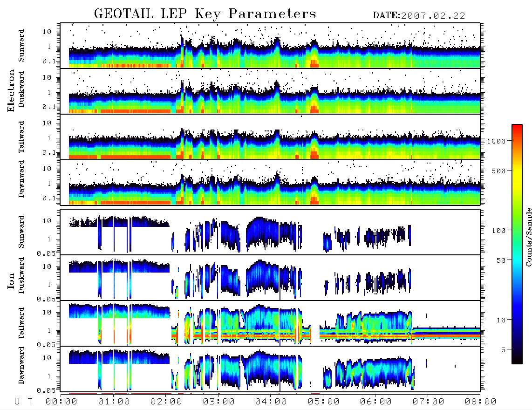This screenshot has height=410, width=532.
Task: Click the Ion Dawnward spectrogram panel
Action: (270, 369)
